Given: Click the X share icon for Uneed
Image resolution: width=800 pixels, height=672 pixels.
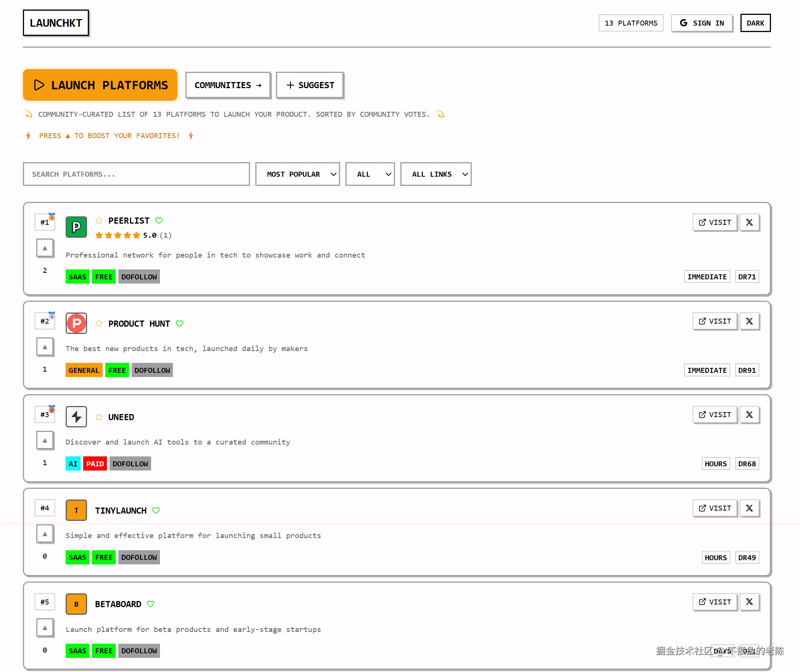Looking at the screenshot, I should click(x=749, y=415).
